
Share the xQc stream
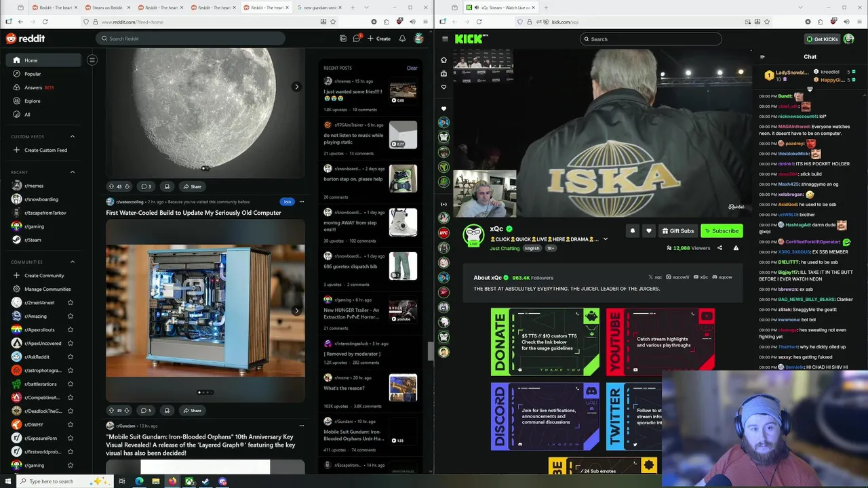[x=719, y=248]
